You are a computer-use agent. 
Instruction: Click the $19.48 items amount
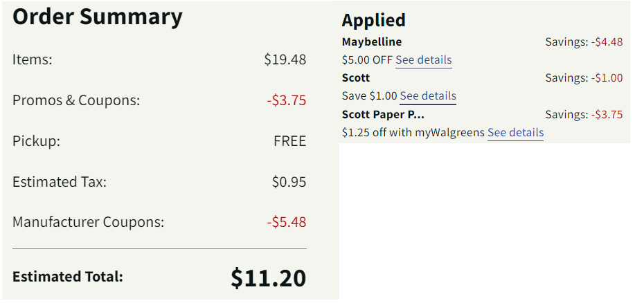coord(285,59)
